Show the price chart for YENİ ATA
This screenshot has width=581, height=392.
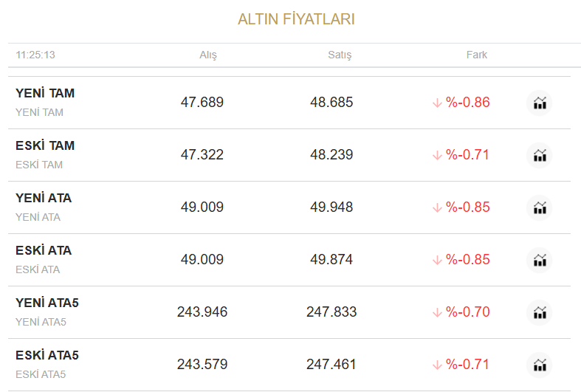(x=540, y=207)
